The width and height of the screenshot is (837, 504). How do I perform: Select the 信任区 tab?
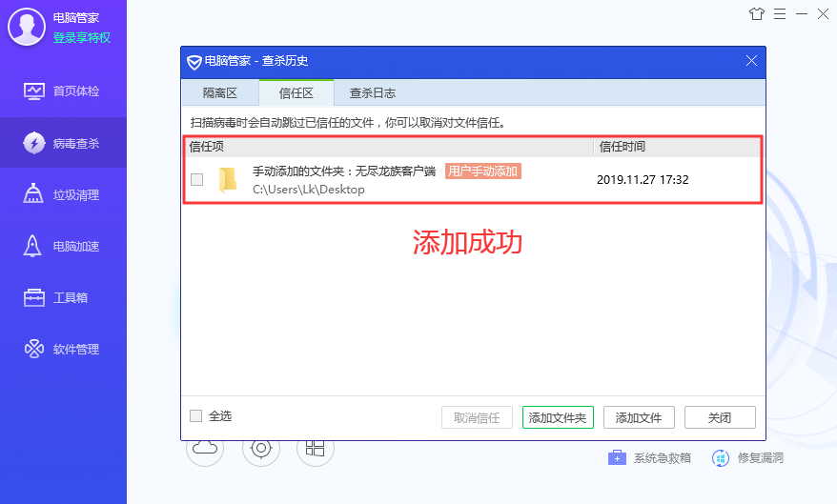[x=296, y=92]
